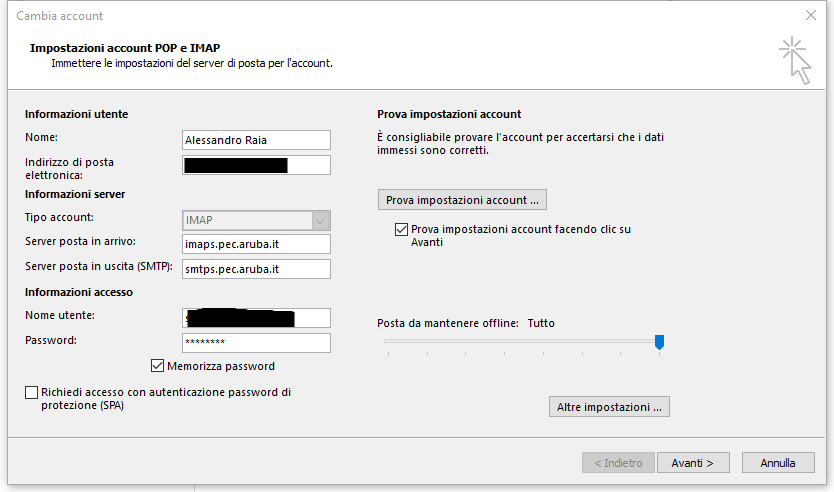Click Prova impostazioni account button
Screen dimensions: 834x492
pos(462,200)
